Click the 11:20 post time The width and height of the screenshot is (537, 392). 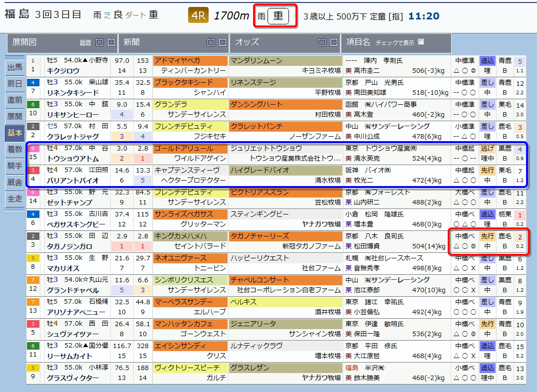424,16
